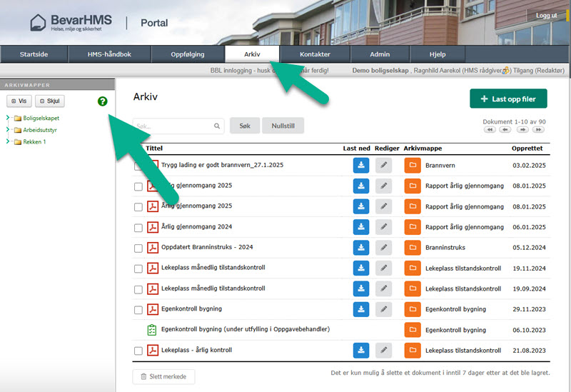
Task: Tick the checkbox for Årlig gjennomgang 2024
Action: pyautogui.click(x=138, y=228)
